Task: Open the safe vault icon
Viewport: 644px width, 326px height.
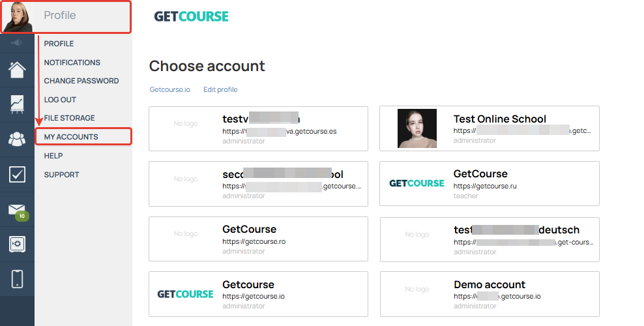Action: (17, 244)
